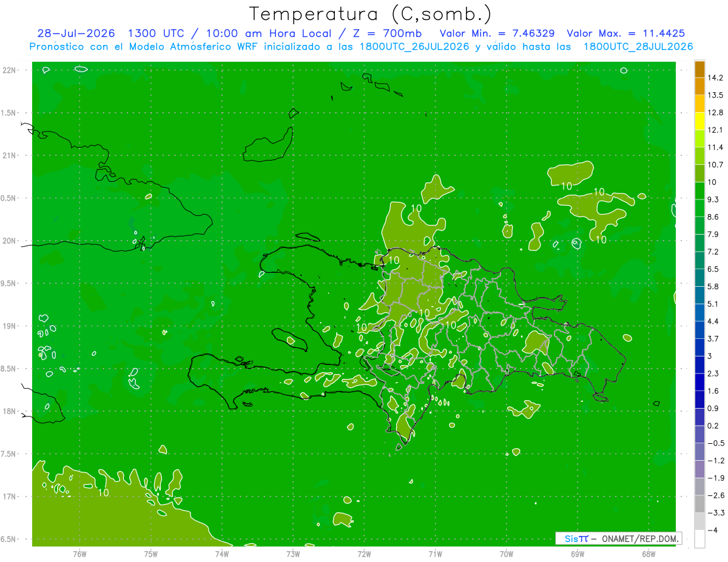Click "Valor Min. = 7.46329" text
The width and height of the screenshot is (728, 562).
[x=497, y=33]
